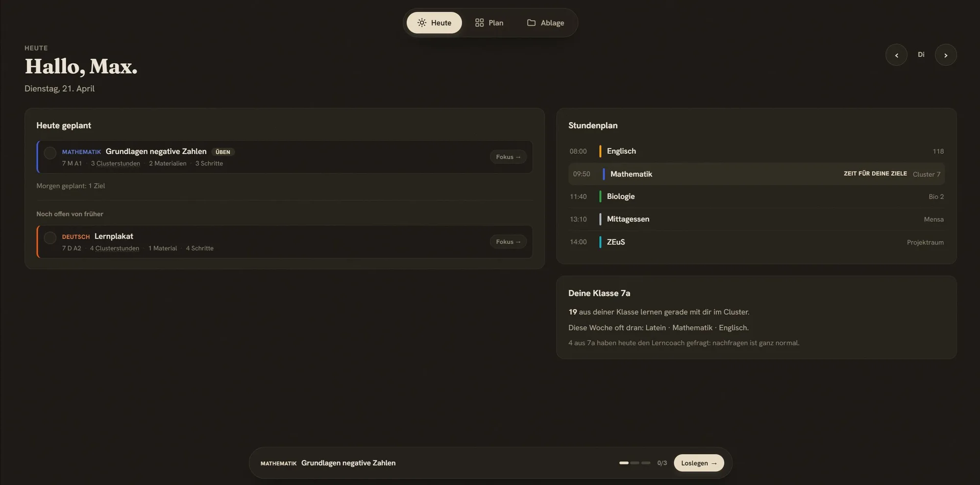The width and height of the screenshot is (980, 485).
Task: Start focus mode for Lernplakat
Action: pyautogui.click(x=508, y=242)
